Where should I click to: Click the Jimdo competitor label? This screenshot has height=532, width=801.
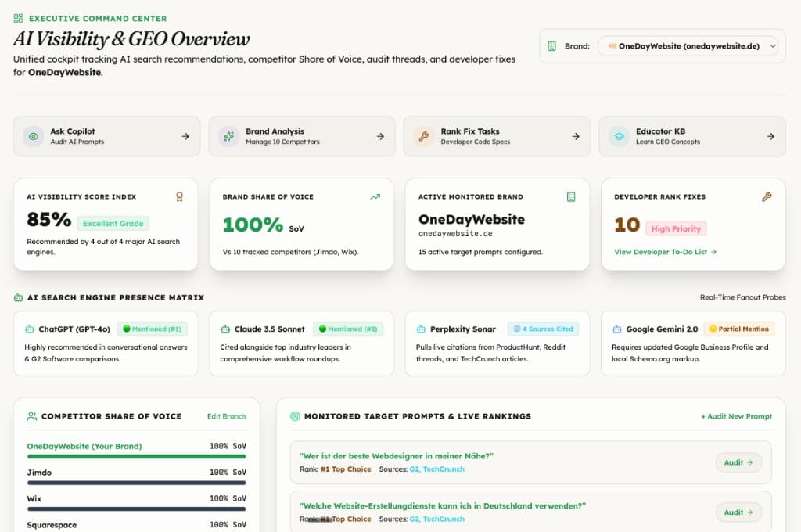39,473
